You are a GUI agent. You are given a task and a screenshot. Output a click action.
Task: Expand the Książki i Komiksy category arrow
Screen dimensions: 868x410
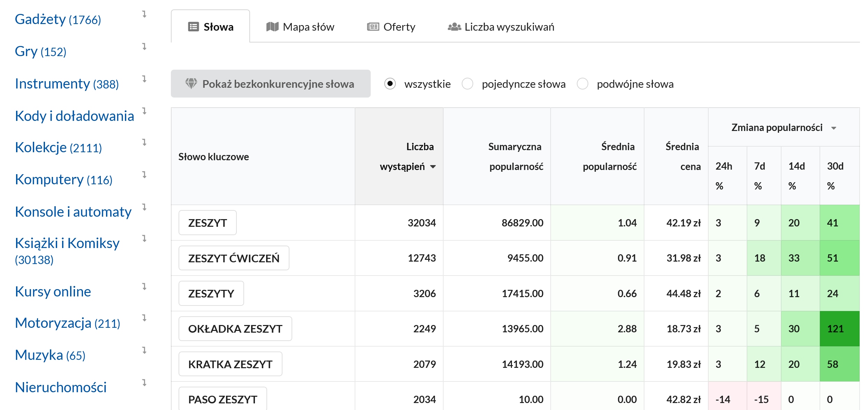144,239
